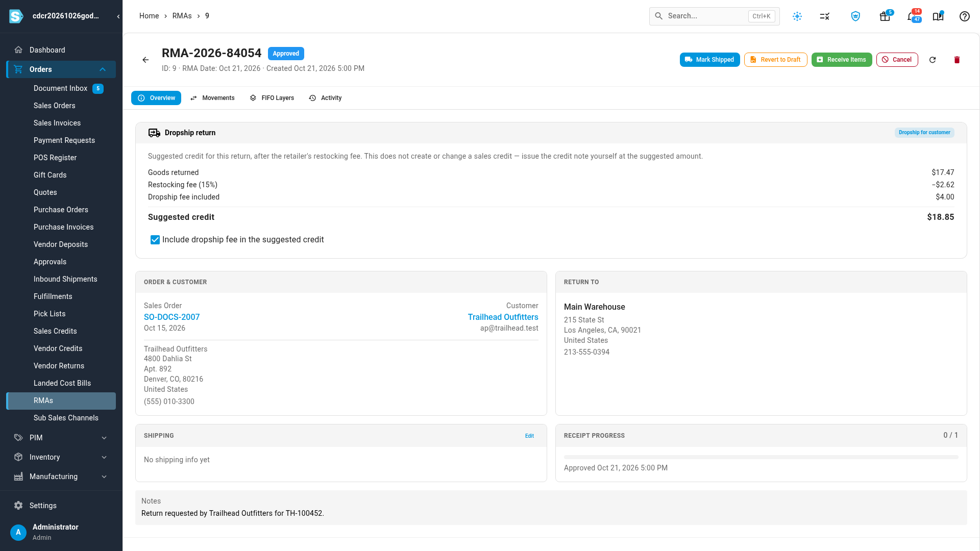Click the Administrator avatar circle

click(18, 532)
